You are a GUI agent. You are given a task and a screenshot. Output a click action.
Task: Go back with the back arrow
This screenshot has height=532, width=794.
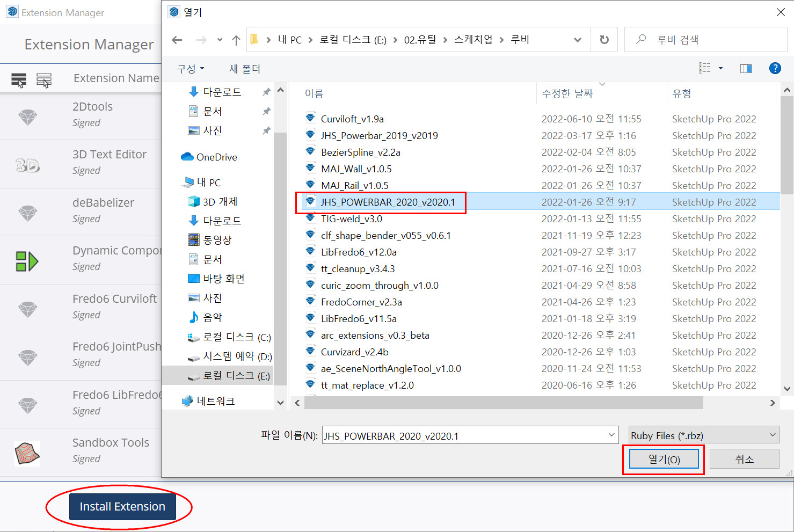tap(177, 40)
